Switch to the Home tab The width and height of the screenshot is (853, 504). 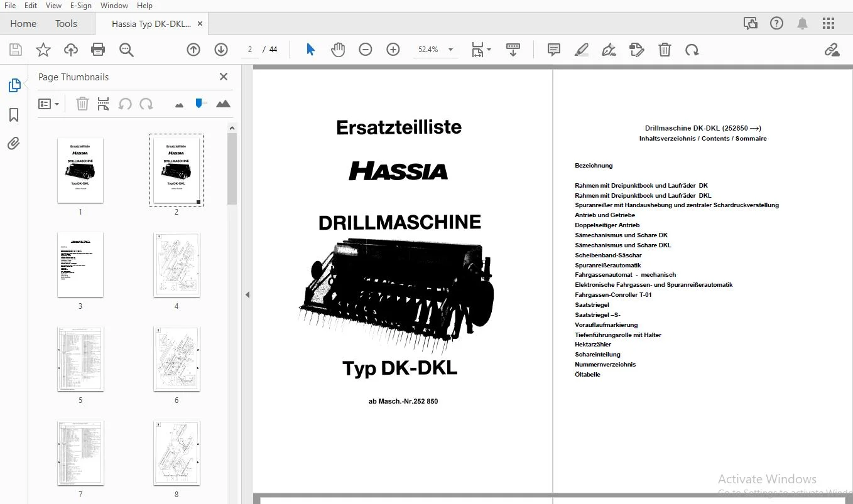(x=23, y=24)
